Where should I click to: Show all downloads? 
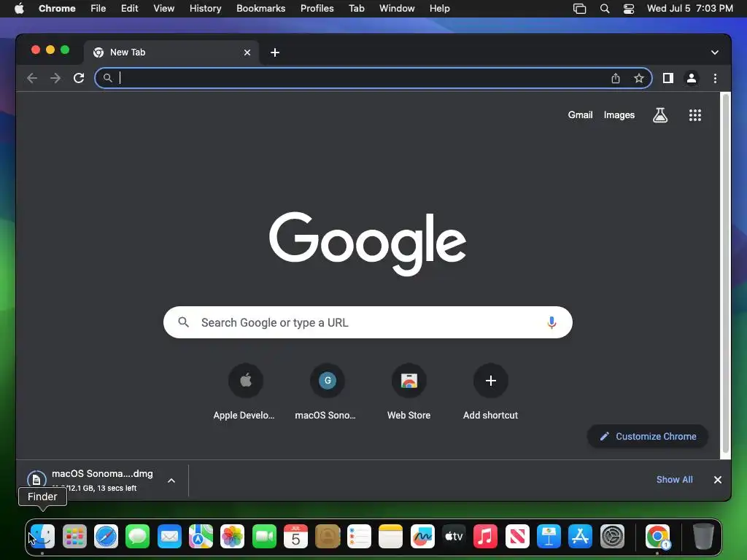674,480
